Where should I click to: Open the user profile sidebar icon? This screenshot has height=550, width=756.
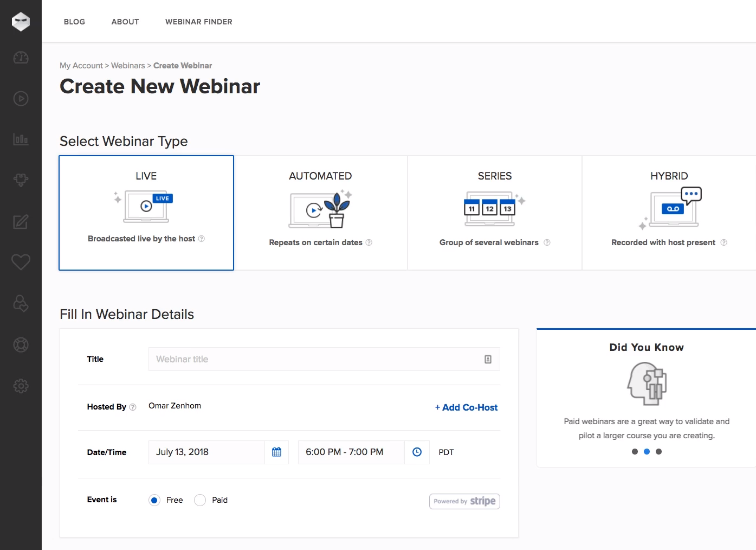(x=21, y=303)
